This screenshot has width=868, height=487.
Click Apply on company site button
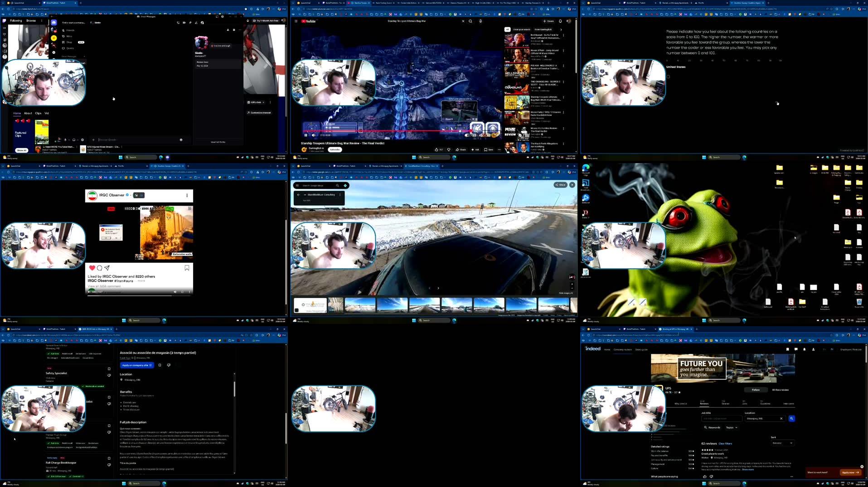(x=137, y=365)
